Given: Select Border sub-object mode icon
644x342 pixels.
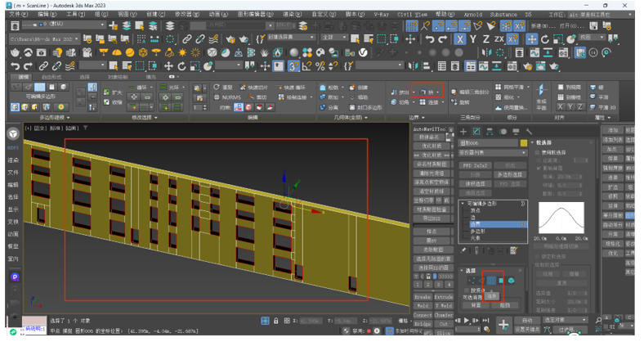Looking at the screenshot, I should tap(490, 281).
